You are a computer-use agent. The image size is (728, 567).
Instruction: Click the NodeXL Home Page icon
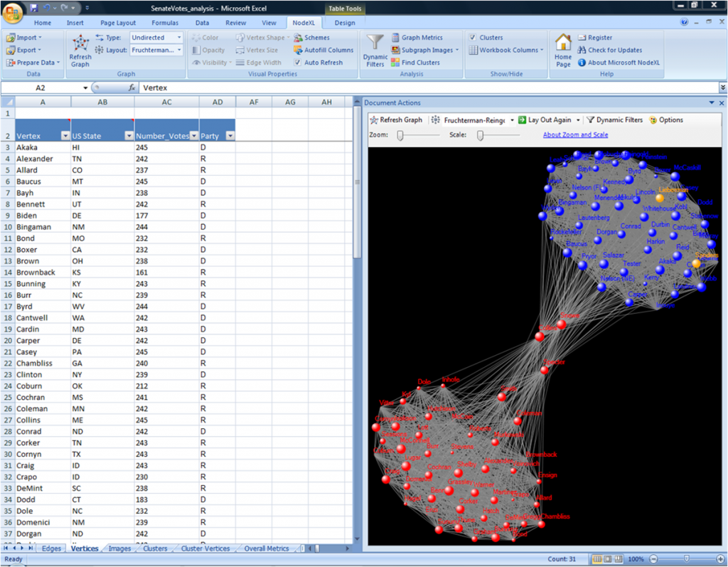(x=562, y=48)
